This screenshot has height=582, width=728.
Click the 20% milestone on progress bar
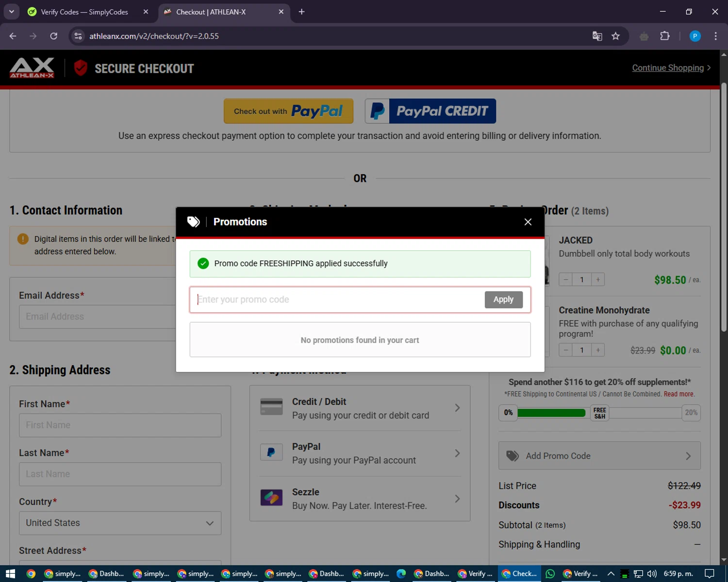691,413
